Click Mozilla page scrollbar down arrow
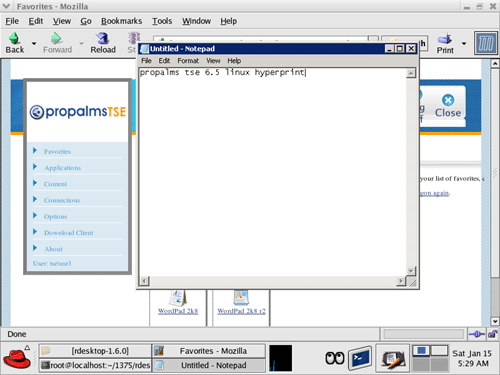This screenshot has width=500, height=375. (495, 321)
